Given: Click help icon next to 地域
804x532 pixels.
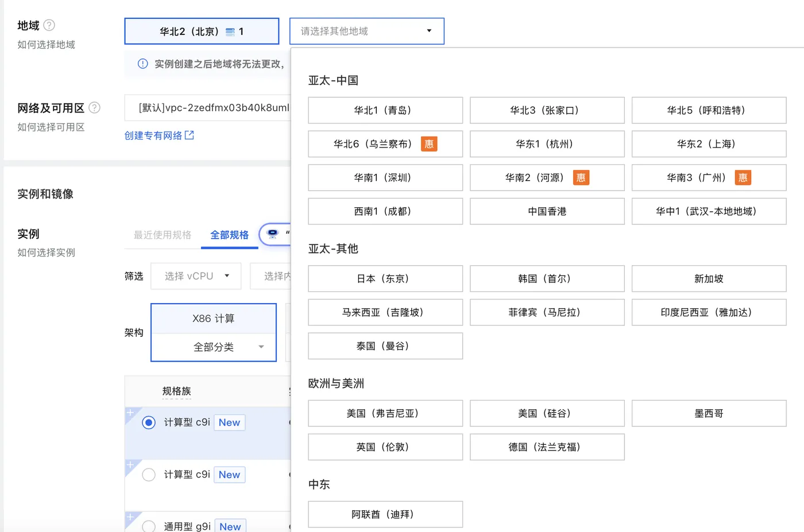Looking at the screenshot, I should coord(49,25).
